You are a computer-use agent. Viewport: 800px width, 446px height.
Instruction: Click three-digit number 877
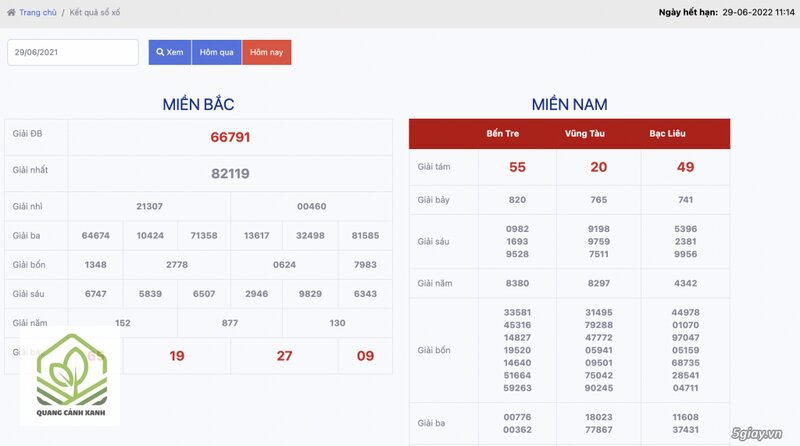tap(230, 323)
